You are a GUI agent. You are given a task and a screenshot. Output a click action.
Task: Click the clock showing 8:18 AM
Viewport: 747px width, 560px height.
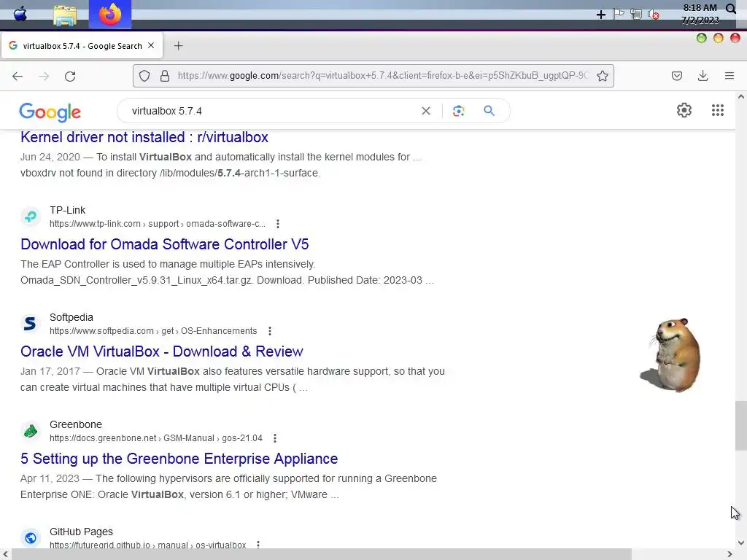(700, 8)
